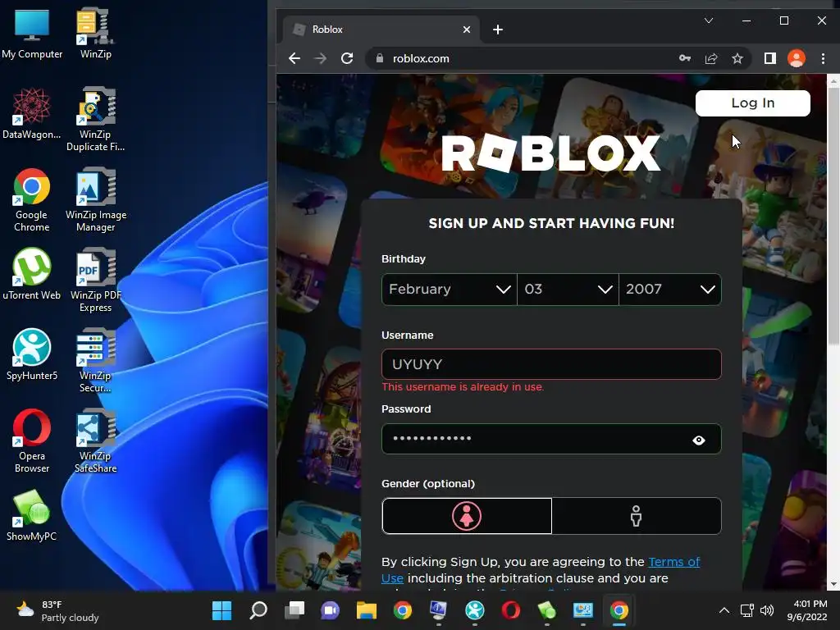This screenshot has height=630, width=840.
Task: Show hidden system tray icons
Action: 724,610
